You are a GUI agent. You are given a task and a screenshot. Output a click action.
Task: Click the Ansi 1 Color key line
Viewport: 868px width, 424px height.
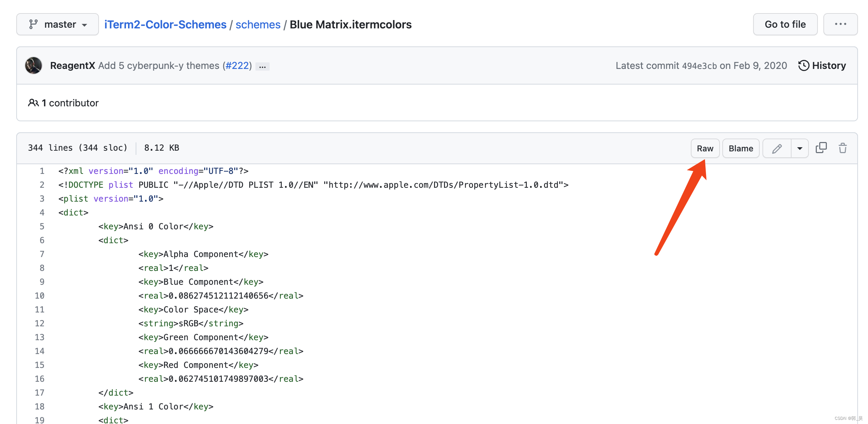coord(156,406)
